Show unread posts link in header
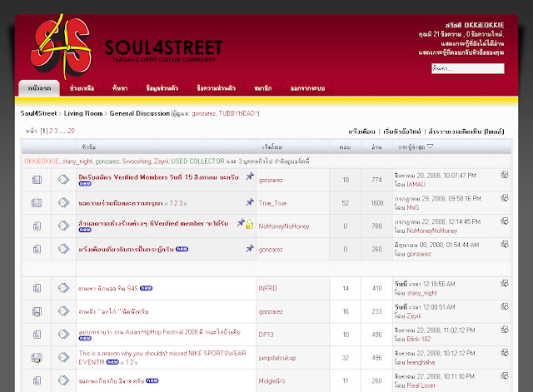533x392 pixels. 472,43
